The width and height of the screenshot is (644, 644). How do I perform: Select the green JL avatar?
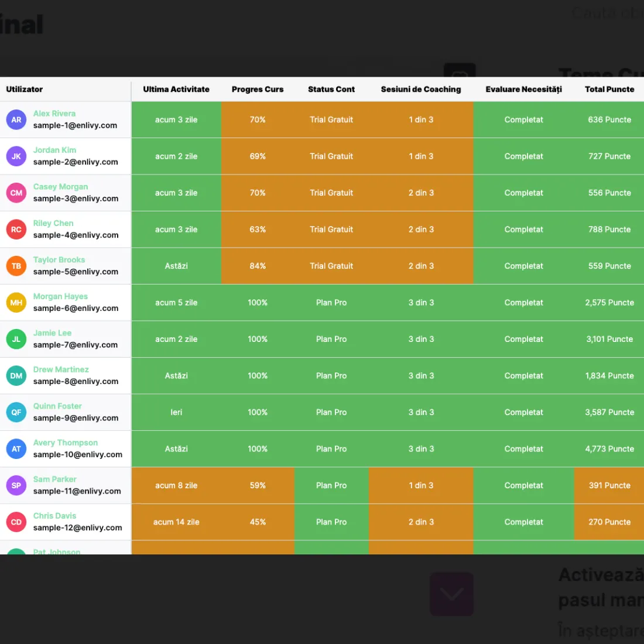click(16, 339)
